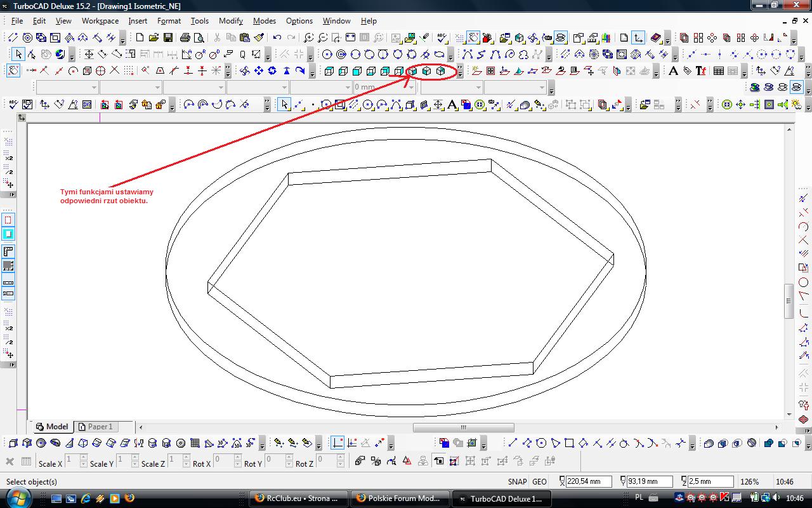Open the Polskie Forum Mod... taskbar button
The image size is (812, 508).
tap(398, 498)
